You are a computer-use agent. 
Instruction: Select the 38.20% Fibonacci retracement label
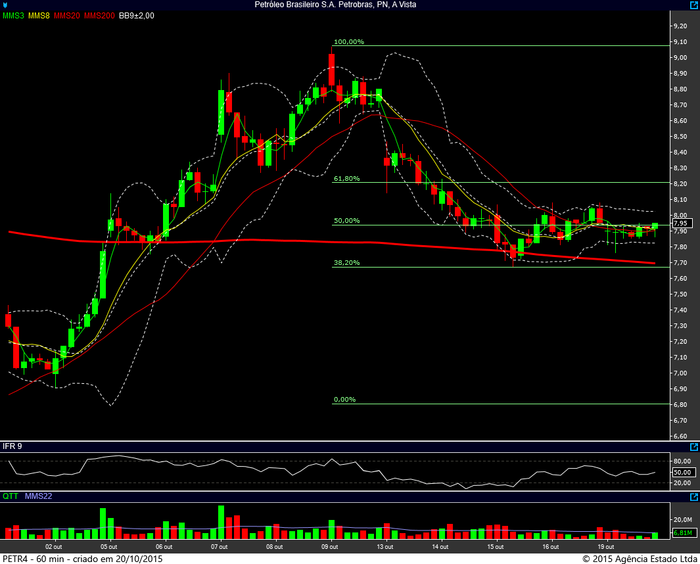point(346,263)
